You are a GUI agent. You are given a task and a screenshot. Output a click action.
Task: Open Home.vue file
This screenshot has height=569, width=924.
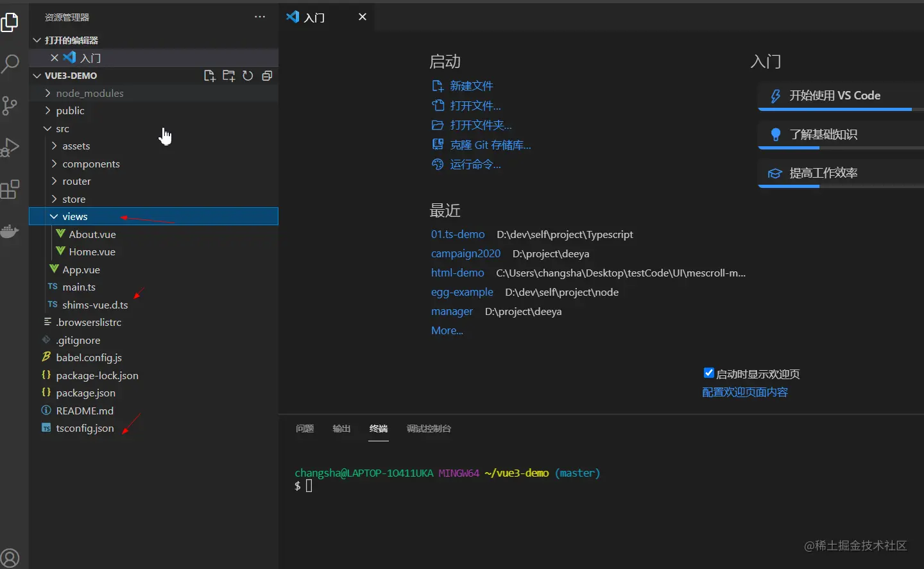154,252
